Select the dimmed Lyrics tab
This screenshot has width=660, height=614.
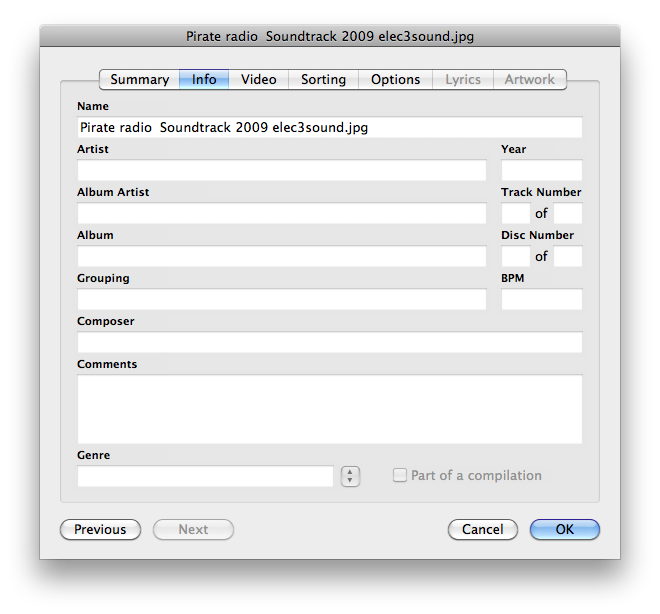point(463,80)
